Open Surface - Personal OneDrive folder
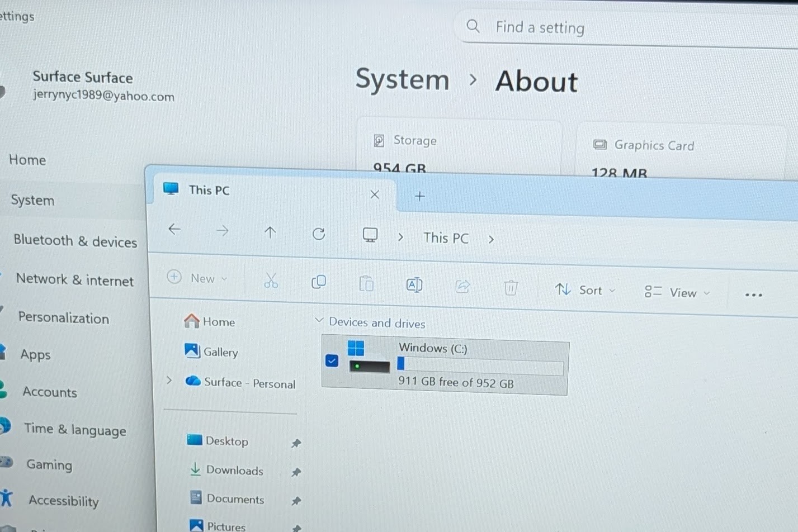 [240, 382]
